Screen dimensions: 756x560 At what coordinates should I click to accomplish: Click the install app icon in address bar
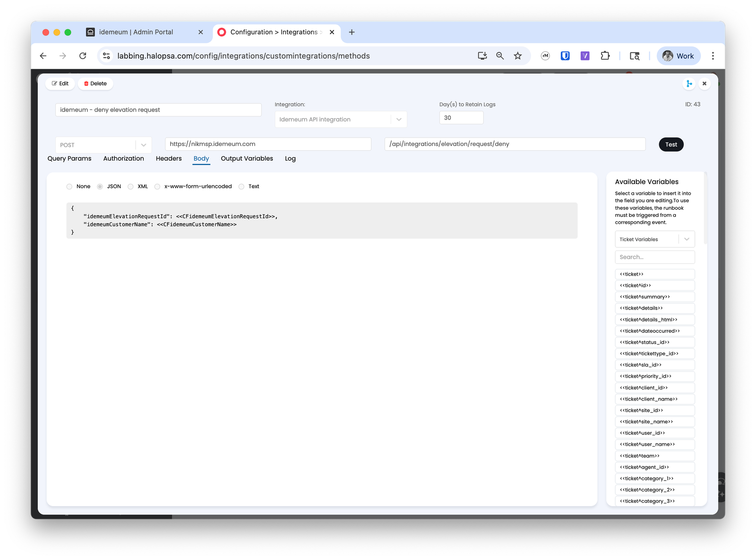point(482,56)
